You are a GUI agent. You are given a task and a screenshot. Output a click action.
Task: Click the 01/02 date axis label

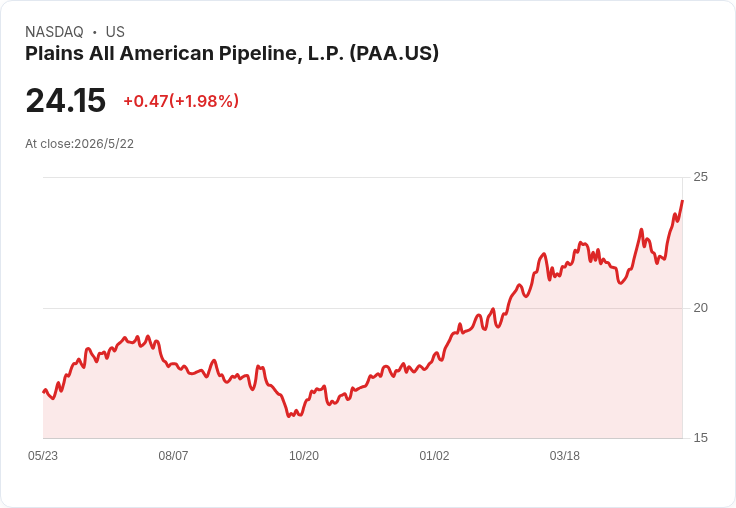coord(434,455)
